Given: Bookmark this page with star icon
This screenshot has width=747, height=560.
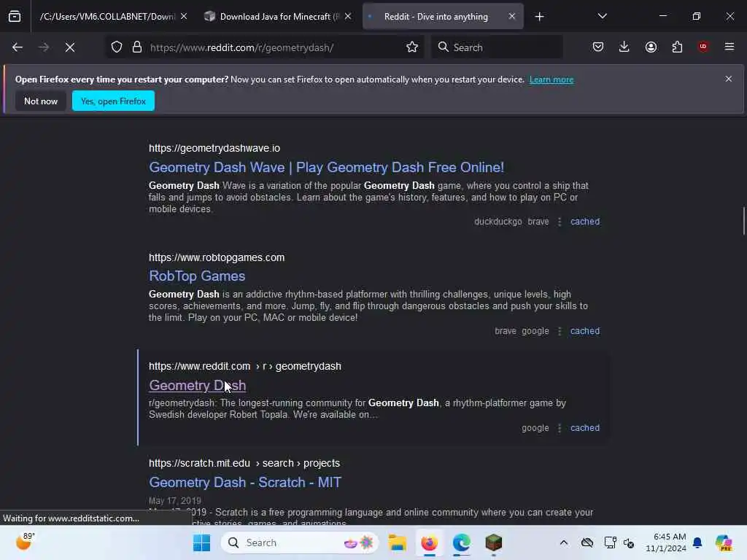Looking at the screenshot, I should click(412, 47).
